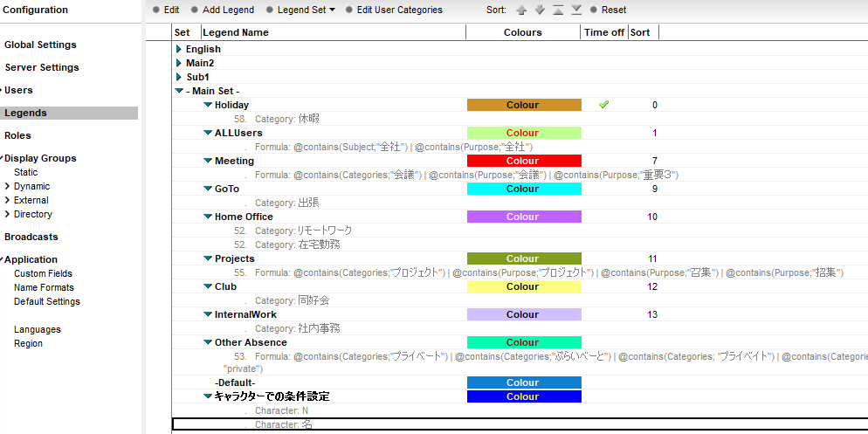Click Application in the sidebar
868x434 pixels.
pyautogui.click(x=31, y=259)
